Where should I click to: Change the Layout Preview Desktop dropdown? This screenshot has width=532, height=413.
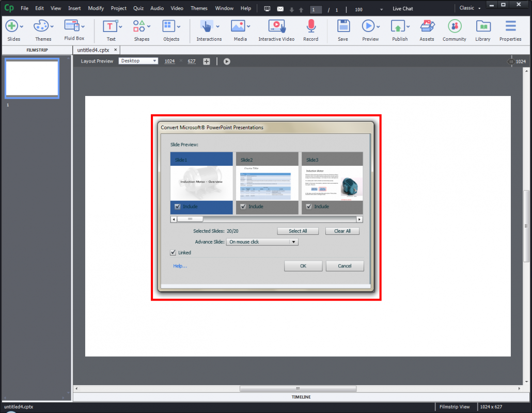[138, 61]
